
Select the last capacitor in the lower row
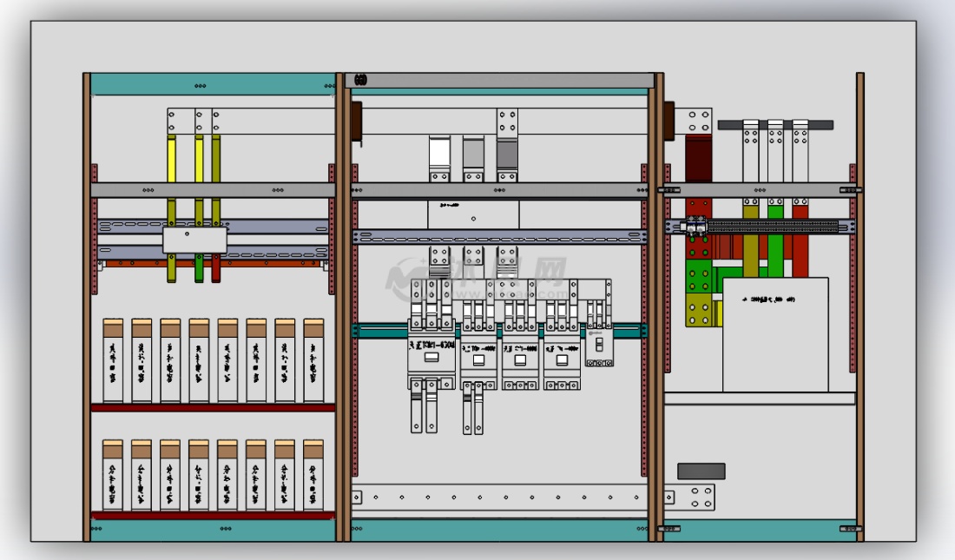coord(313,475)
